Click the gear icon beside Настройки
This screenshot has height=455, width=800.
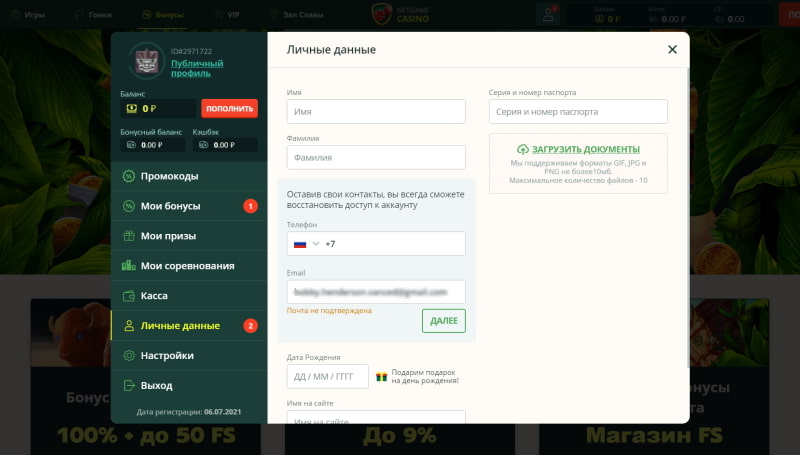pos(128,355)
